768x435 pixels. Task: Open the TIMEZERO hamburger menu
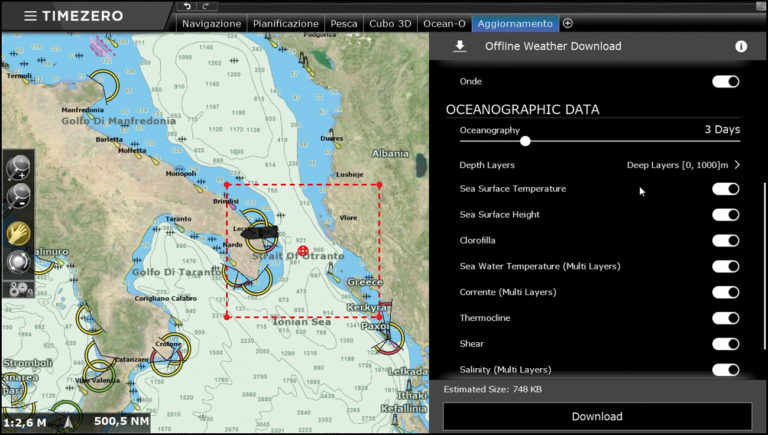pos(31,16)
